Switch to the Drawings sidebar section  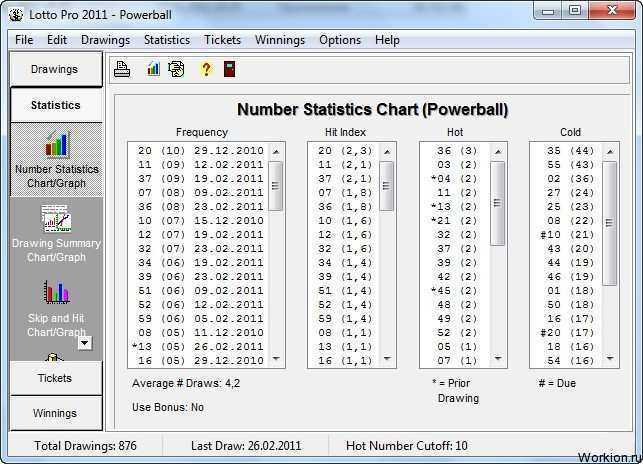(x=56, y=69)
